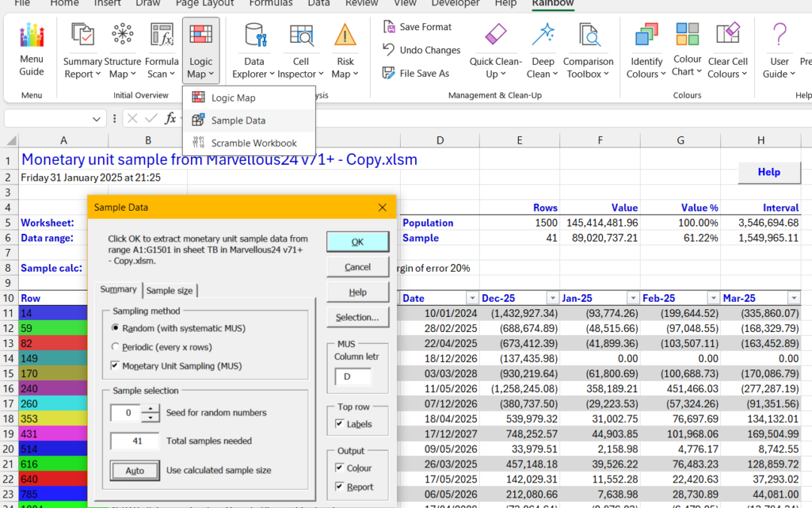This screenshot has width=812, height=508.
Task: Uncheck the Colour output checkbox
Action: click(338, 468)
